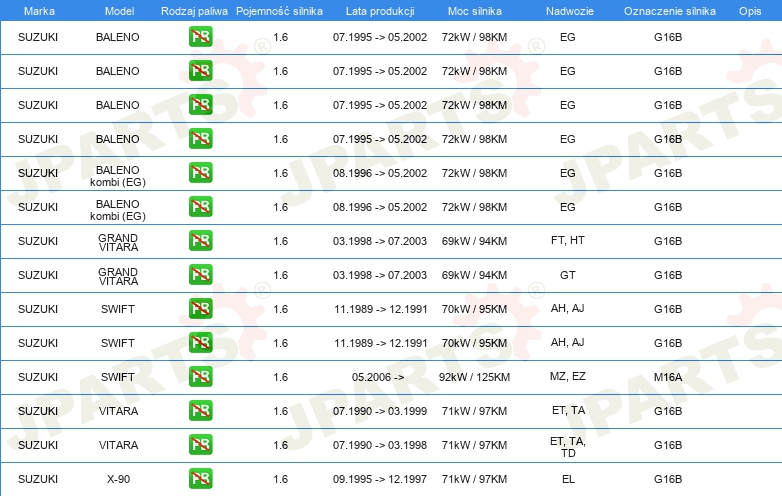Click the Lata produkcji column header

380,11
